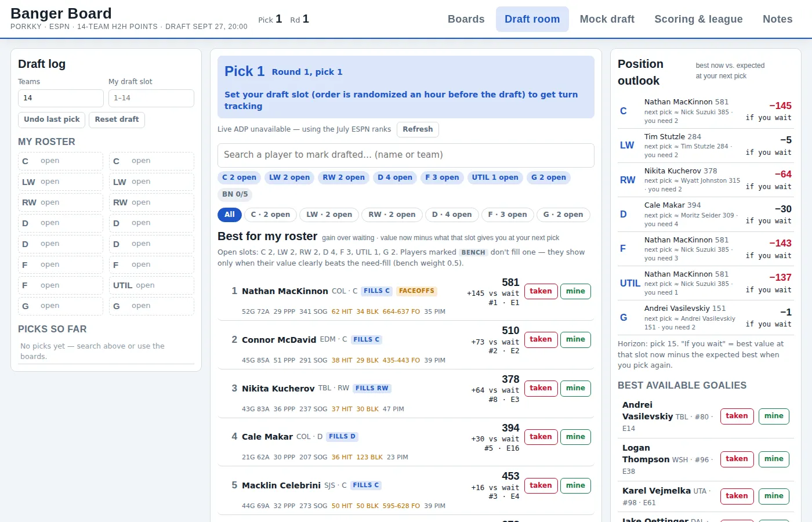Screen dimensions: 812x522
Task: Select the All position filter
Action: coord(230,215)
